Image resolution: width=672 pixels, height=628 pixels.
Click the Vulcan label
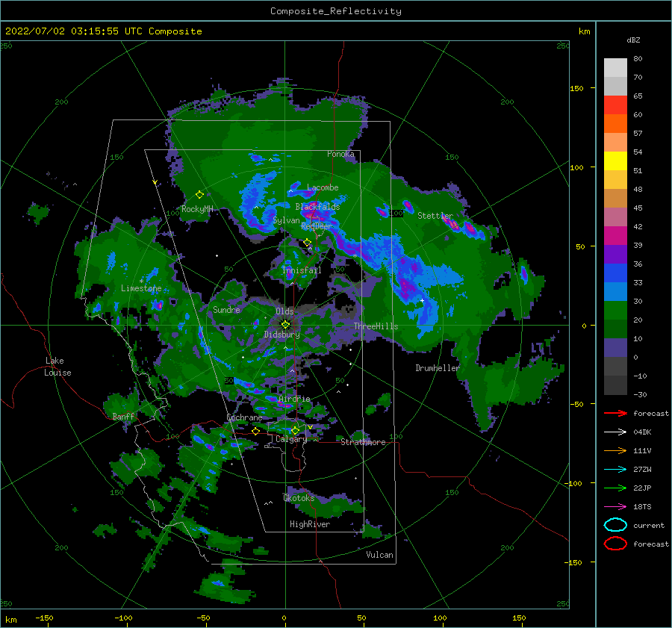pos(379,555)
